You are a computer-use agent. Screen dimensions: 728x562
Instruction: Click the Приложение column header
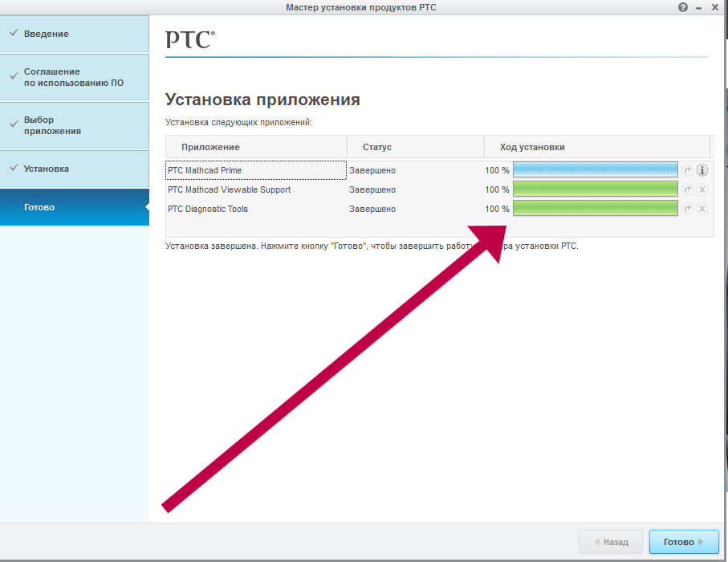(210, 147)
